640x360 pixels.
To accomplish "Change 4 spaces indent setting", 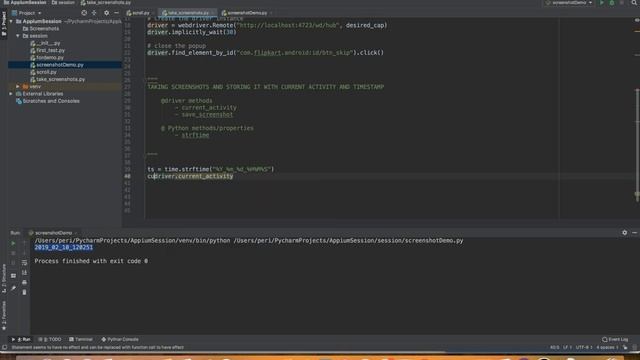I will tap(607, 348).
